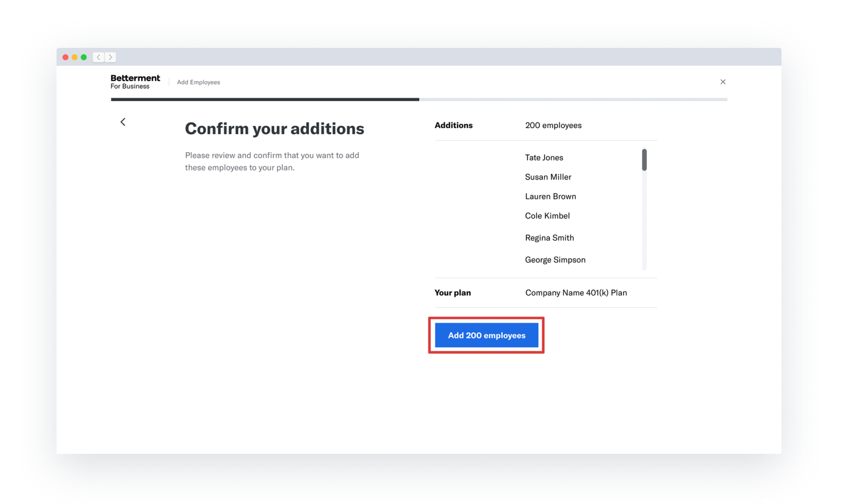Open the Company Name 401(k) Plan link
Viewport: 844px width, 504px height.
pos(576,292)
